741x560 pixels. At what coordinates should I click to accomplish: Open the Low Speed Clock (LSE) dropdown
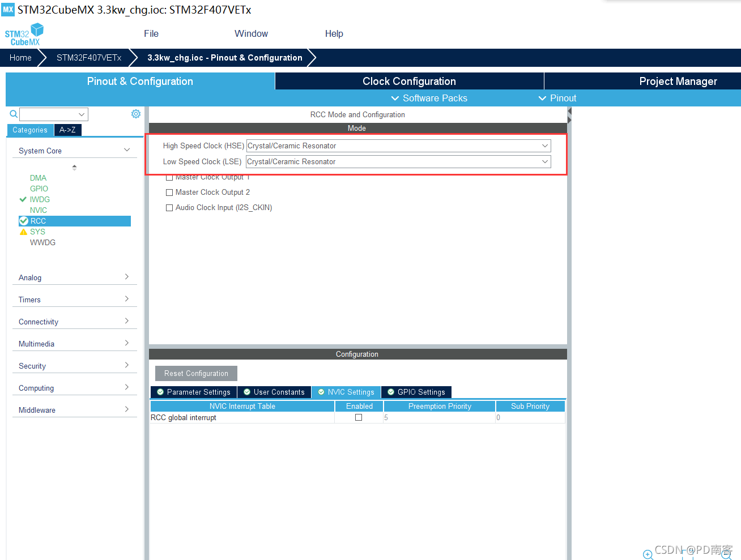coord(398,161)
